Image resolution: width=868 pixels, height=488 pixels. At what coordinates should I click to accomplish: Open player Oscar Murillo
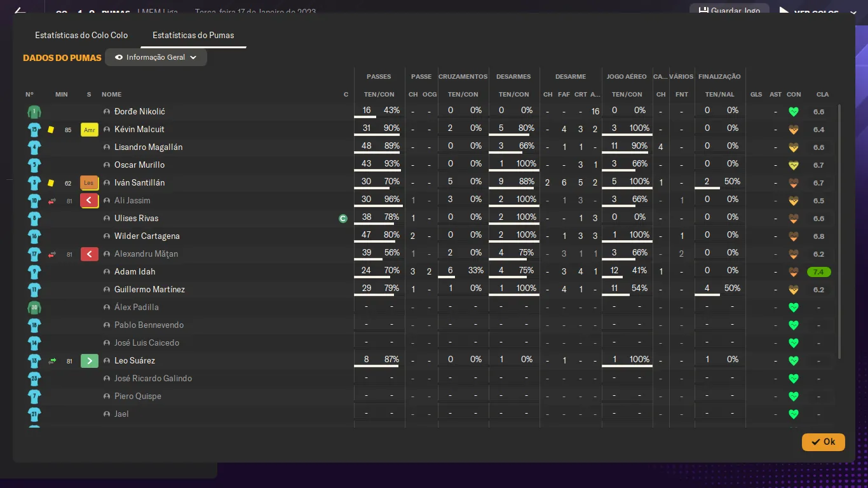tap(139, 165)
